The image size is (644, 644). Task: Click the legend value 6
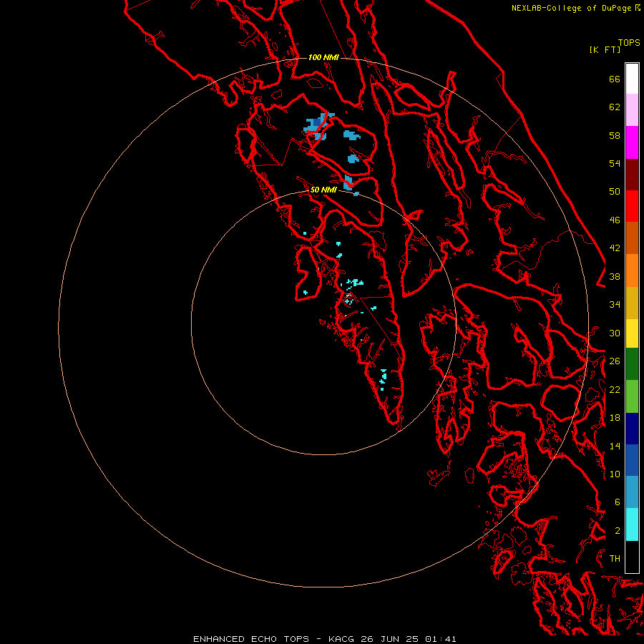point(617,502)
